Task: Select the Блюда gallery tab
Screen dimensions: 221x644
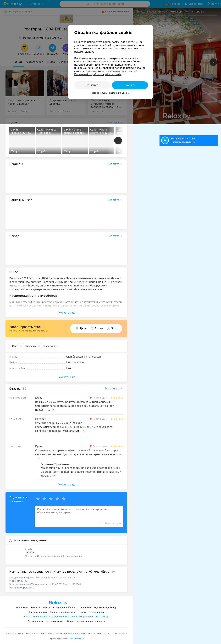Action: click(163, 11)
